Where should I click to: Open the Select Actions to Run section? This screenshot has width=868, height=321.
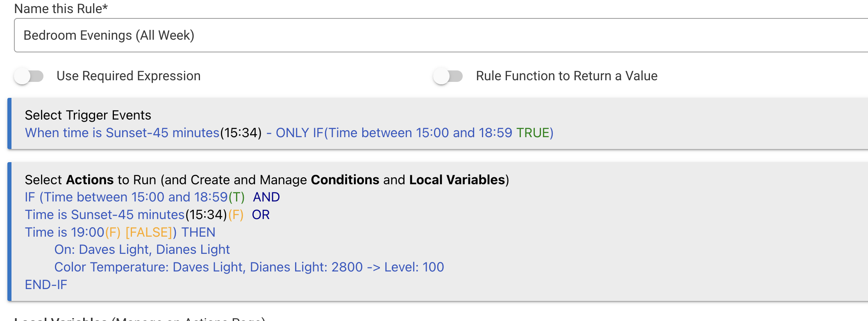click(x=266, y=180)
